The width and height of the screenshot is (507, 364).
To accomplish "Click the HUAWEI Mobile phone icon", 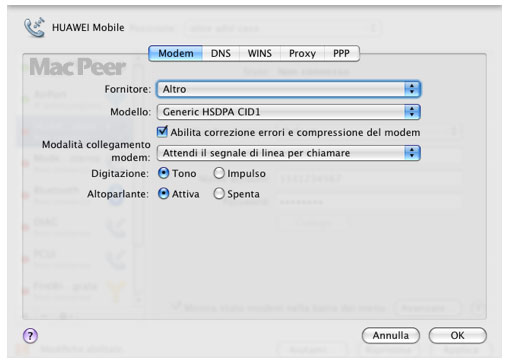I will (x=34, y=27).
